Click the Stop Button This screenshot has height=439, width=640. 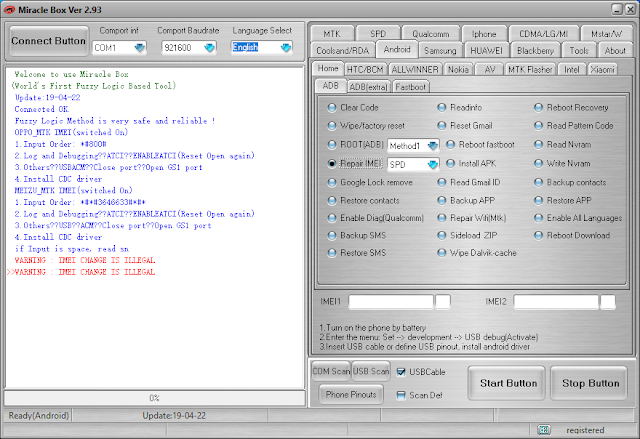click(x=590, y=383)
